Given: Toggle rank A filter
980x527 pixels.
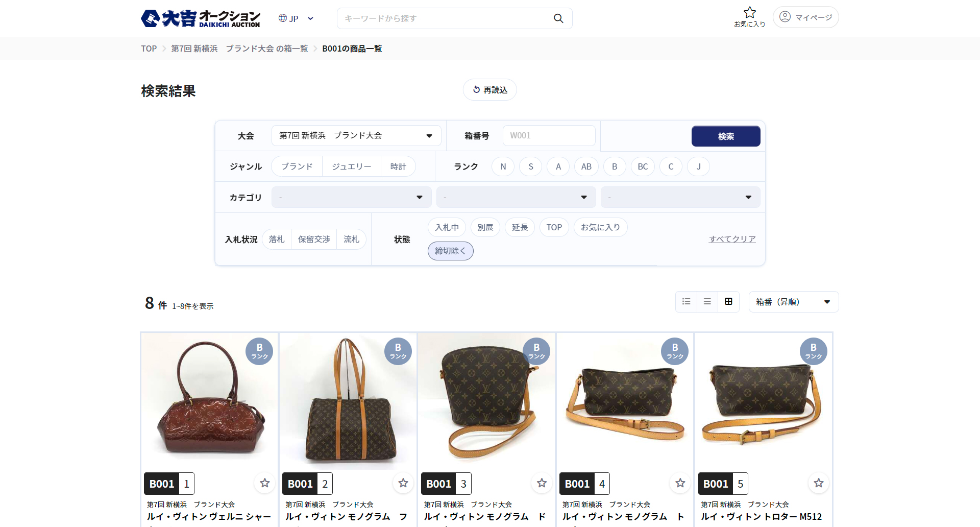Looking at the screenshot, I should 558,166.
